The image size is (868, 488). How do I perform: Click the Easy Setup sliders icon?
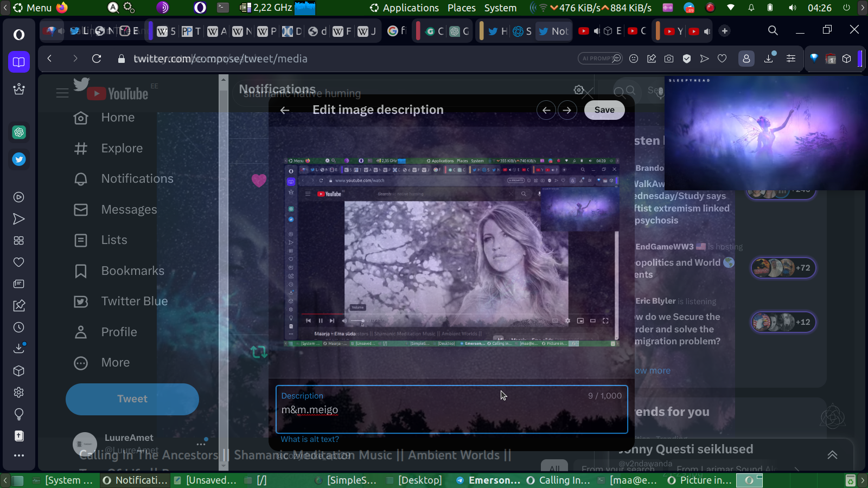coord(791,59)
